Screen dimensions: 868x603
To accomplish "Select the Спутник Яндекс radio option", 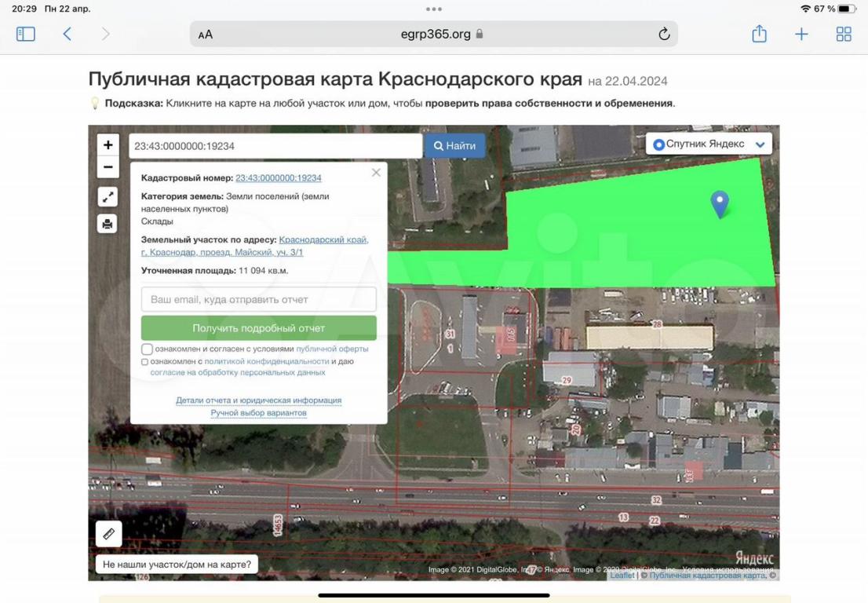I will click(658, 144).
